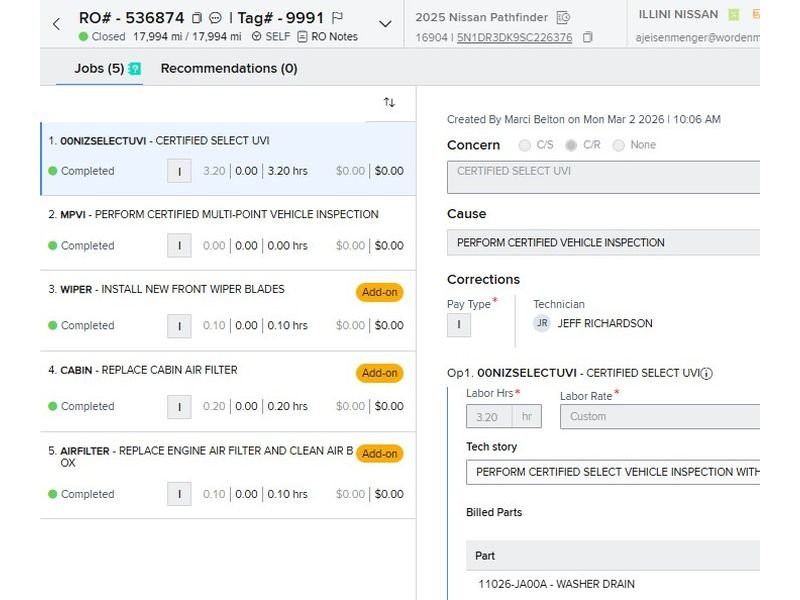
Task: Click the flag icon next to Tag# 9991
Action: pyautogui.click(x=337, y=18)
